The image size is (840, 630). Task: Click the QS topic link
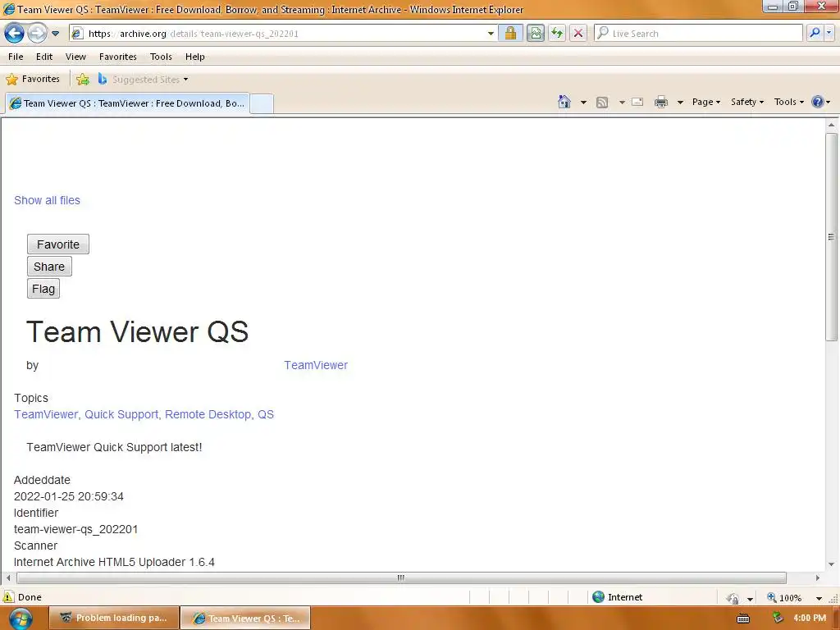pos(266,414)
